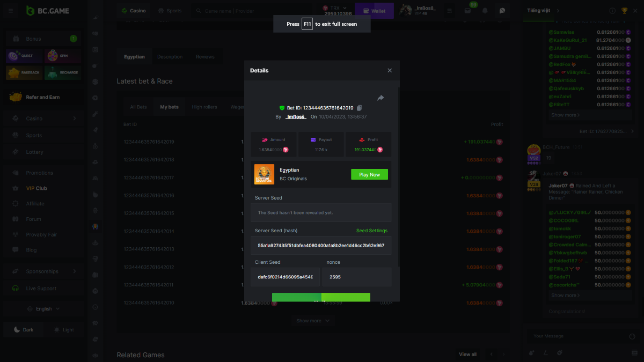Select the My bets tab

169,107
